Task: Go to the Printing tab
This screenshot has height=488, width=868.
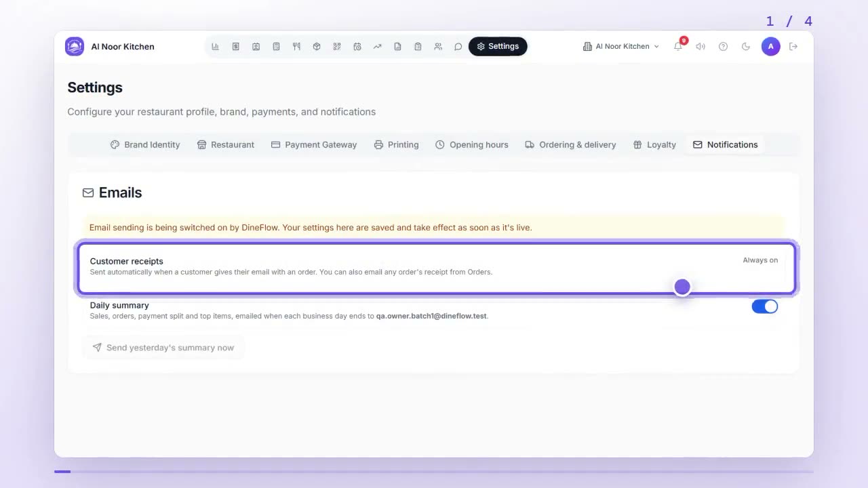Action: pyautogui.click(x=397, y=144)
